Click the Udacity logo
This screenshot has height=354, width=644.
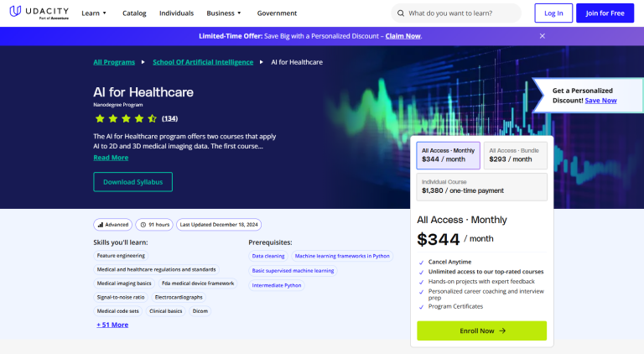coord(39,13)
